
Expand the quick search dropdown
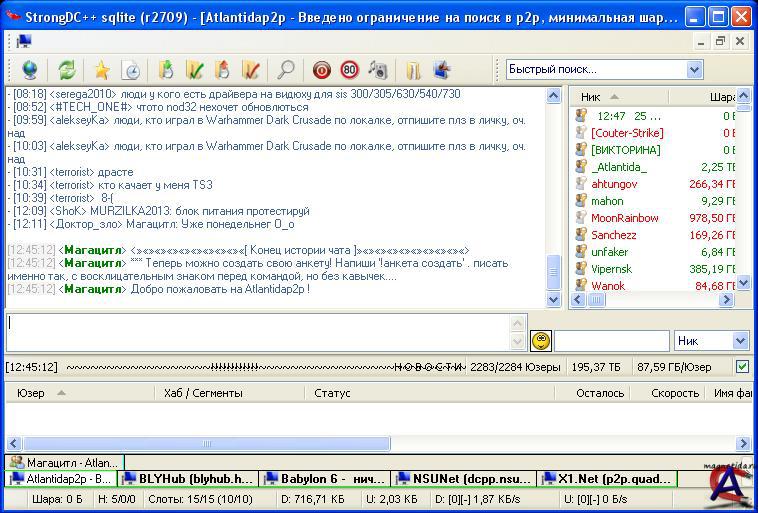pyautogui.click(x=694, y=69)
